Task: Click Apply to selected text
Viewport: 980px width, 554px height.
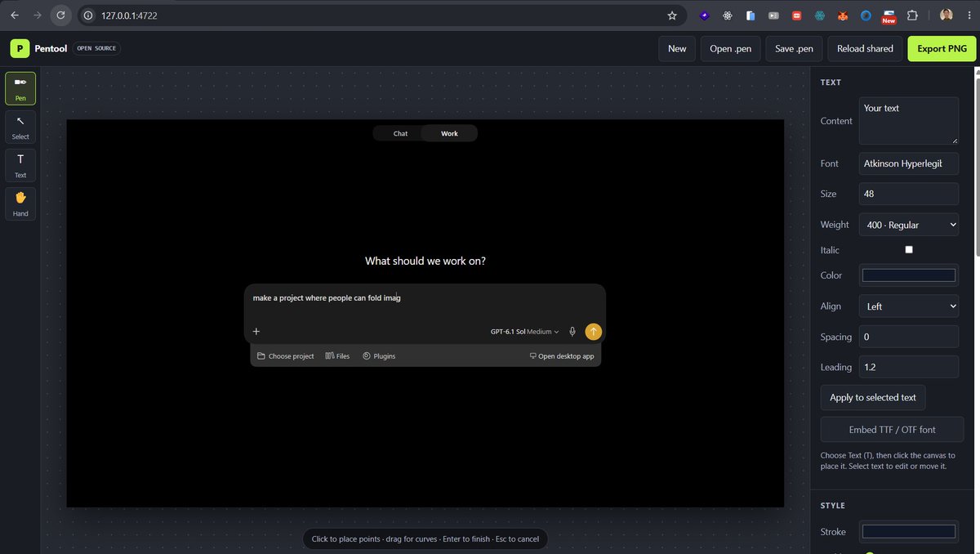Action: click(x=873, y=397)
